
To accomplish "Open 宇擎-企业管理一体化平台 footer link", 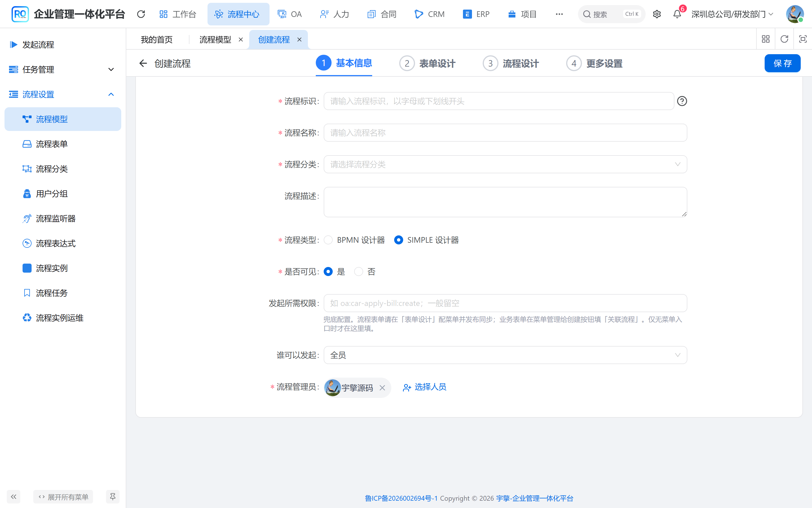I will point(535,498).
